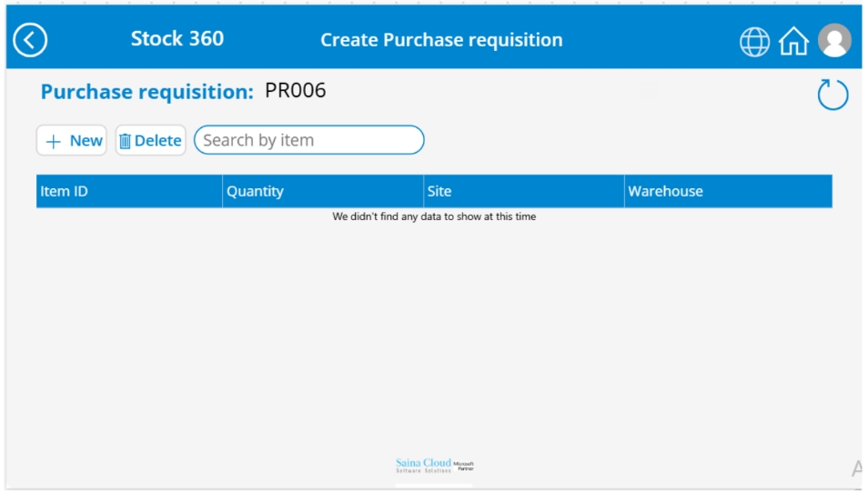Go to the home screen icon
Image resolution: width=868 pixels, height=494 pixels.
793,42
